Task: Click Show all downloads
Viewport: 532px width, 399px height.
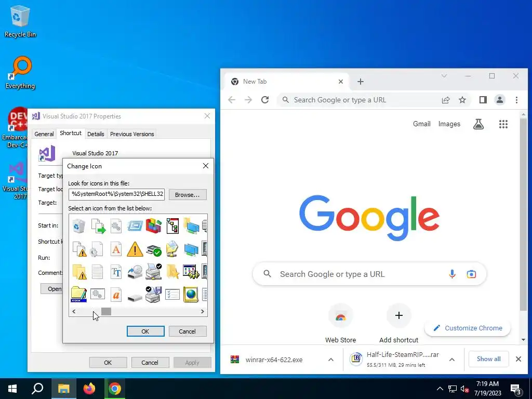Action: coord(488,359)
